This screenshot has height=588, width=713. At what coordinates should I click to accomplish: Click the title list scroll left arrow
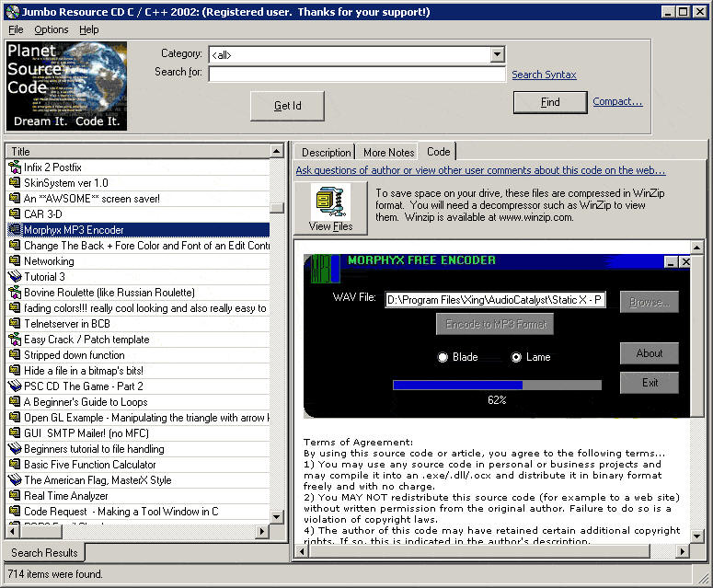pos(12,531)
